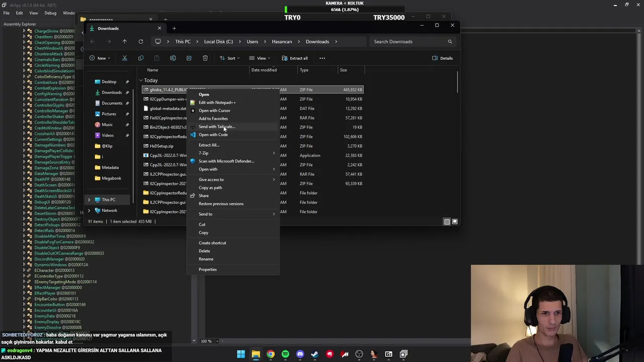Switch to details list view icon at bottom-right

point(447,222)
